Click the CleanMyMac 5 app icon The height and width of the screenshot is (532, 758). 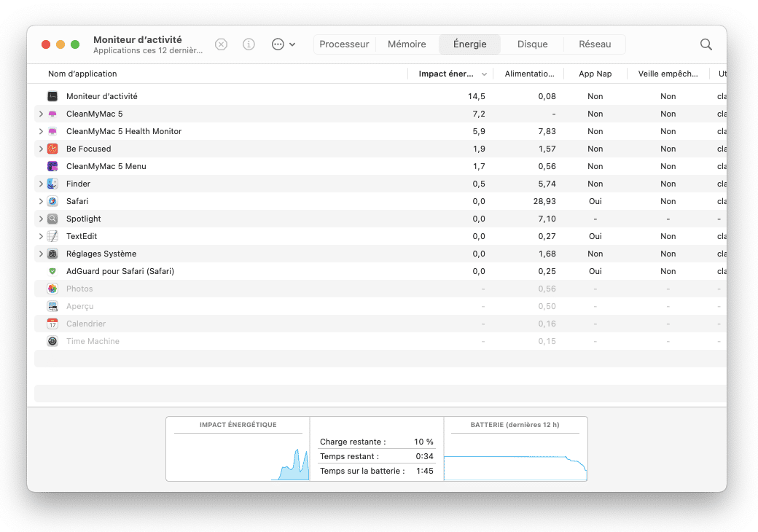click(x=52, y=114)
